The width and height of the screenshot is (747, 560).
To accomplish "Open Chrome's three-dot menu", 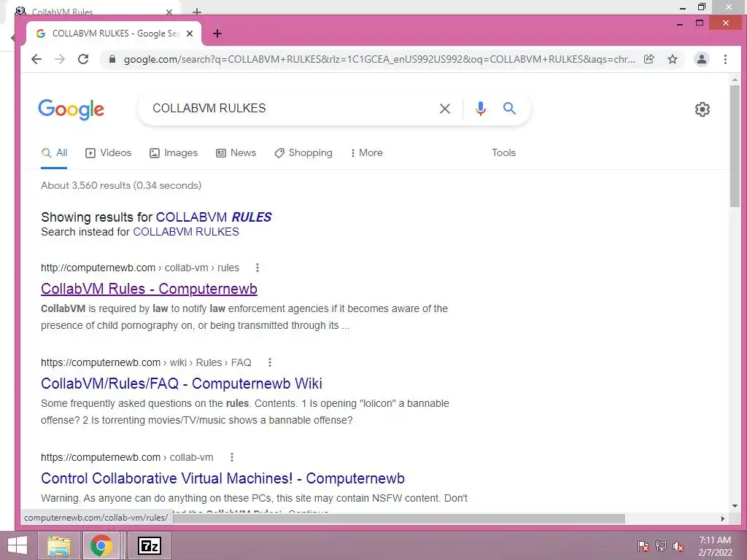I will coord(725,59).
